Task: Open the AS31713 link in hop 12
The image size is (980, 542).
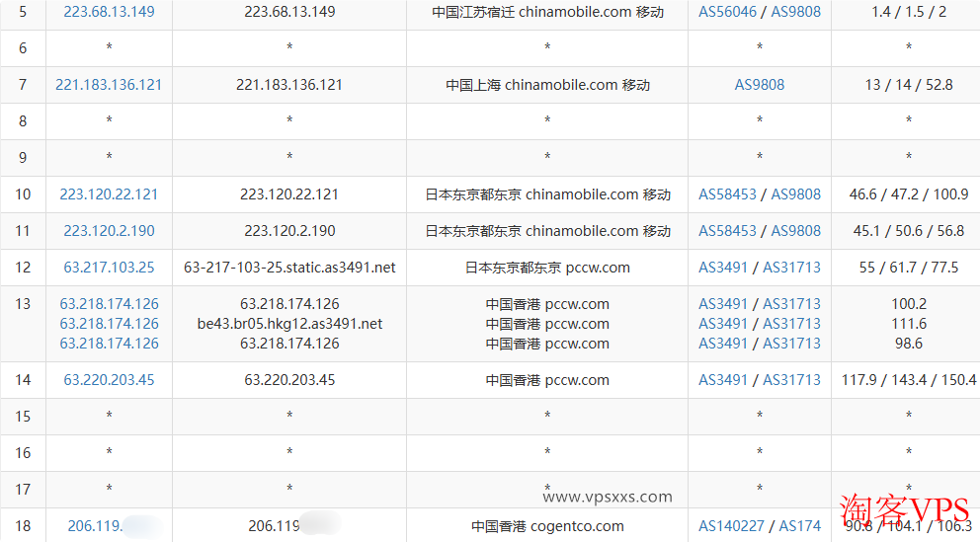Action: [x=791, y=268]
